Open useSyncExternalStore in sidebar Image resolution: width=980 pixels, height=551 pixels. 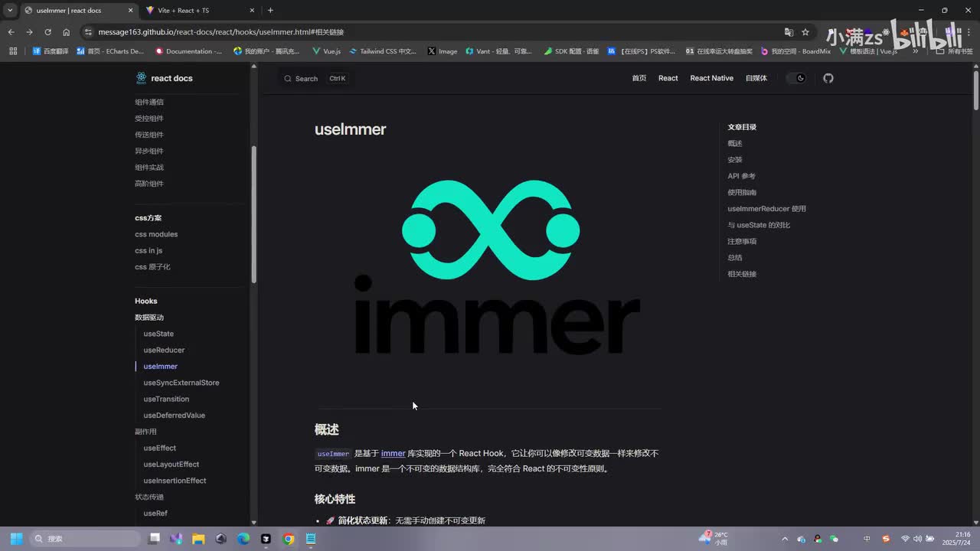[181, 383]
